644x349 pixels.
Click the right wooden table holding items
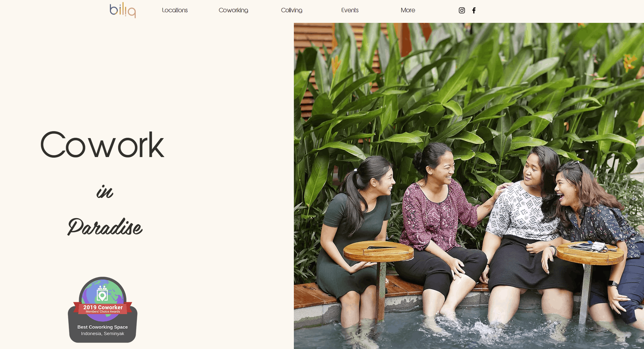[590, 252]
